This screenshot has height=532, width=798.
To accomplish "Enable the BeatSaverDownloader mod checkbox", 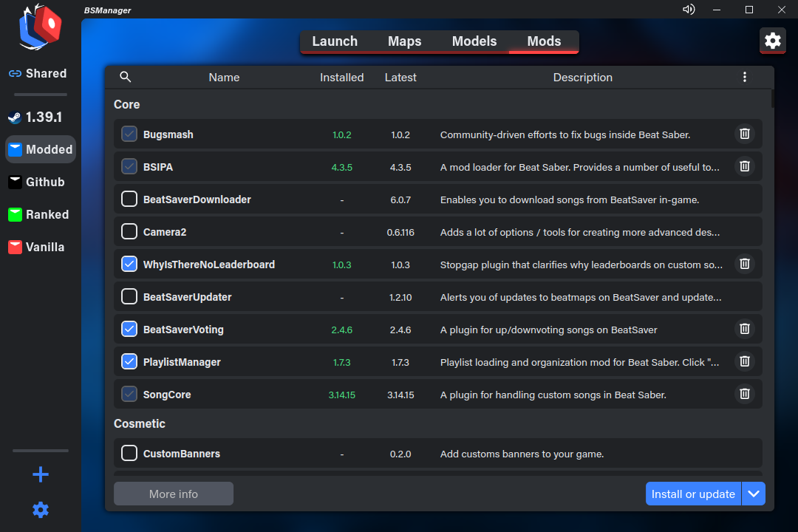I will 129,199.
